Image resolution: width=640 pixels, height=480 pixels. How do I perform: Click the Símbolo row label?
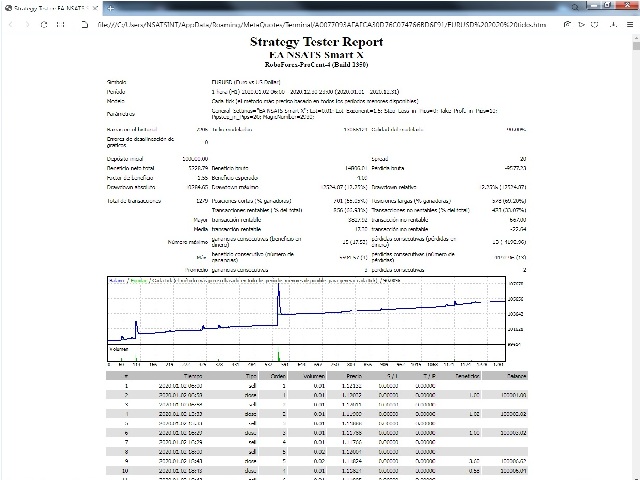tap(116, 82)
